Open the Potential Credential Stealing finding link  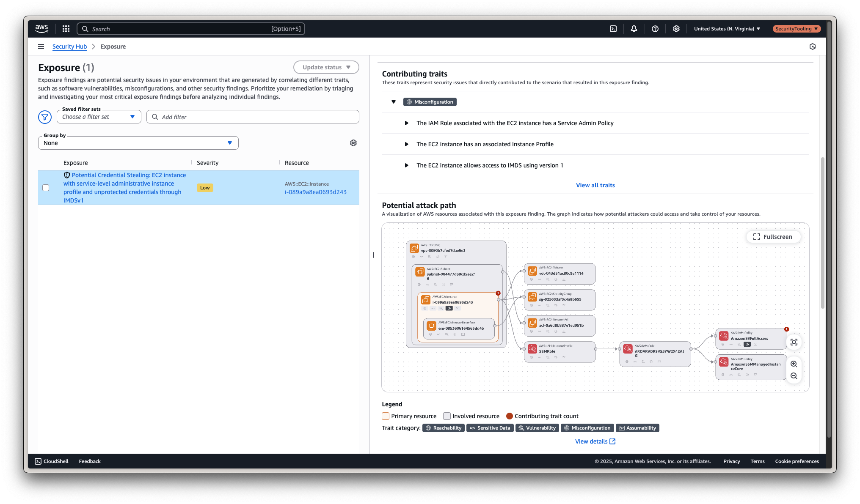pyautogui.click(x=124, y=188)
